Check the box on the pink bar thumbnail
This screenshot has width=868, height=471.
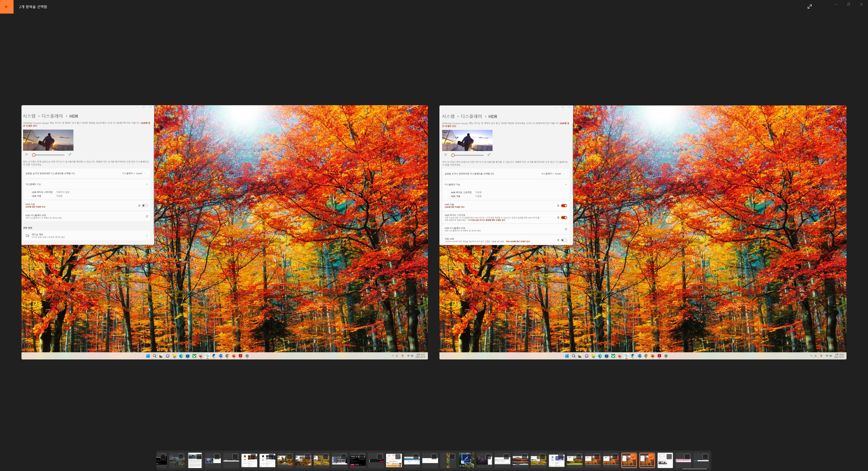pyautogui.click(x=687, y=457)
